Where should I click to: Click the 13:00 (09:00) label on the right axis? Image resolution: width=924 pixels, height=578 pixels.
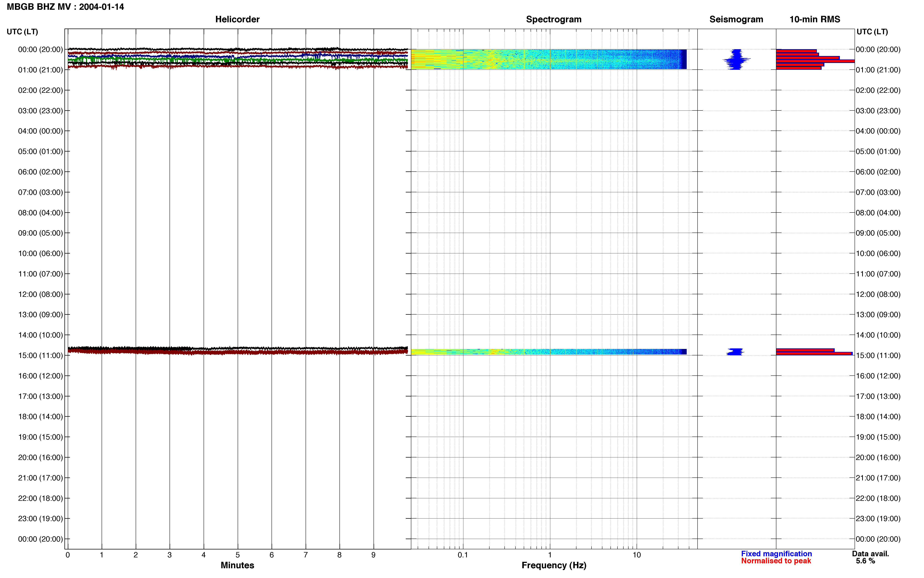click(x=878, y=315)
